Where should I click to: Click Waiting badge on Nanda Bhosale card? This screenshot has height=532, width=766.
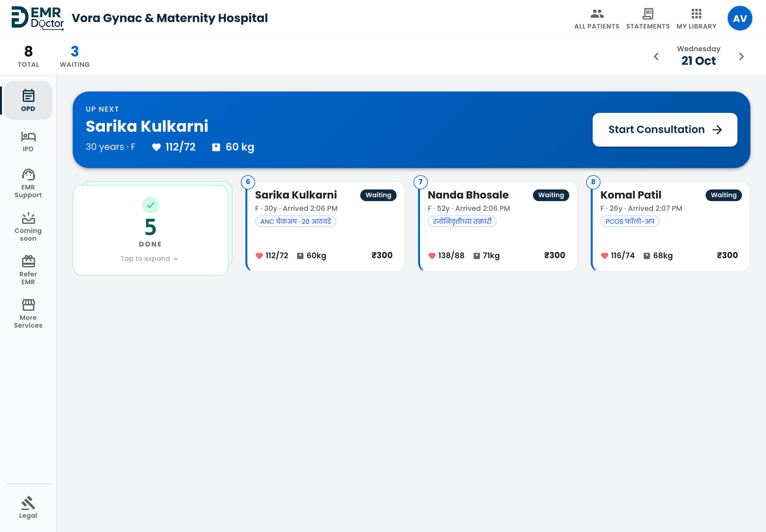coord(551,195)
